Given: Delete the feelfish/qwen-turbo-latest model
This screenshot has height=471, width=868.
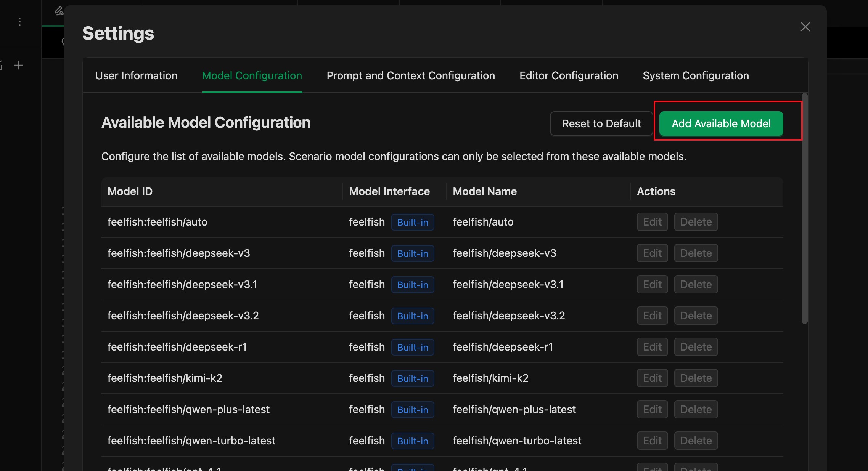Looking at the screenshot, I should pos(696,441).
